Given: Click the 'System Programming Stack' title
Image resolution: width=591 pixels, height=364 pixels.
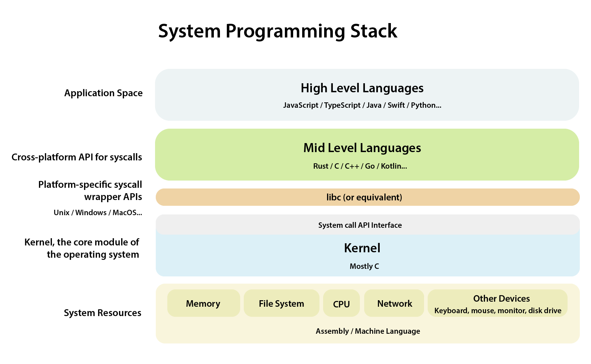Looking at the screenshot, I should (278, 31).
